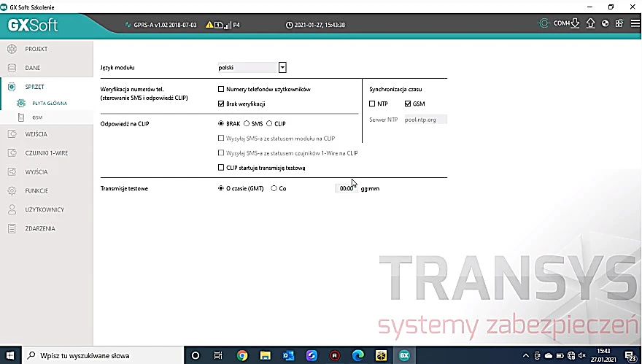Select BRAK radio for Odpowiedź na CLIP
The image size is (642, 364).
click(x=221, y=123)
